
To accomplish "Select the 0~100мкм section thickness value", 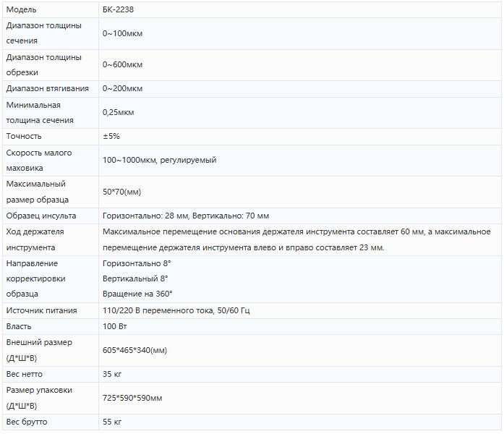I will click(x=122, y=33).
